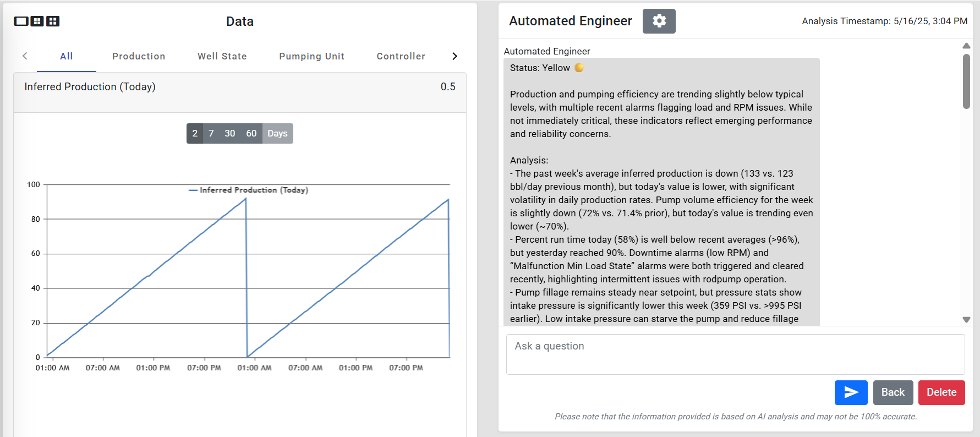Click chat scrollbar down arrow
This screenshot has width=980, height=437.
pos(966,320)
